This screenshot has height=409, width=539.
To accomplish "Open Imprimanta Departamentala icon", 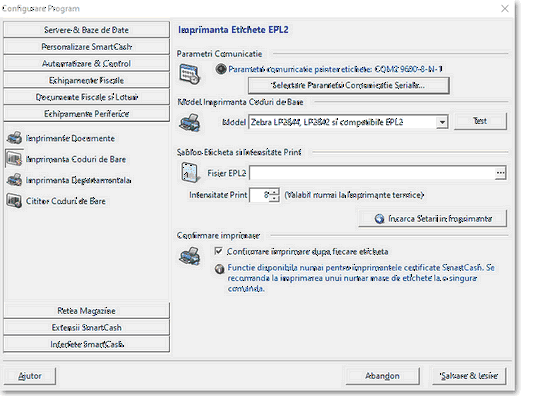I will (14, 180).
